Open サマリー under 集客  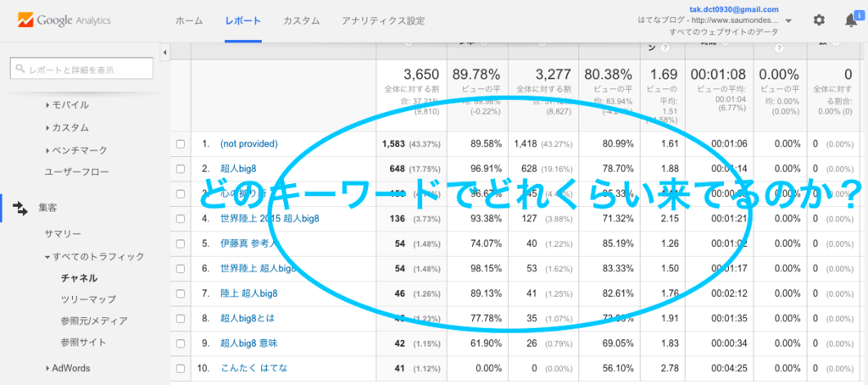[x=63, y=234]
